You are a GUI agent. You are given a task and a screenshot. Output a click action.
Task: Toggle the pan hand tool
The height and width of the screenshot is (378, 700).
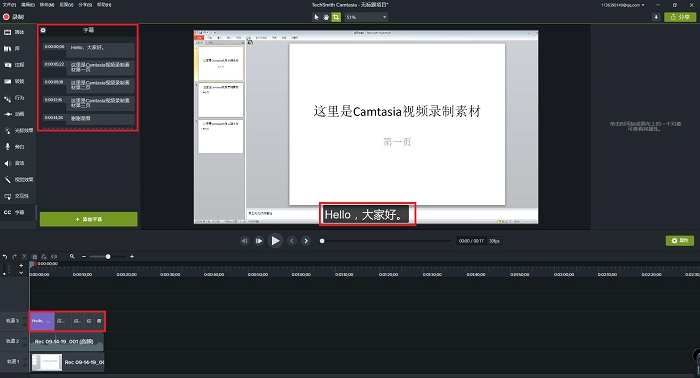pos(326,17)
